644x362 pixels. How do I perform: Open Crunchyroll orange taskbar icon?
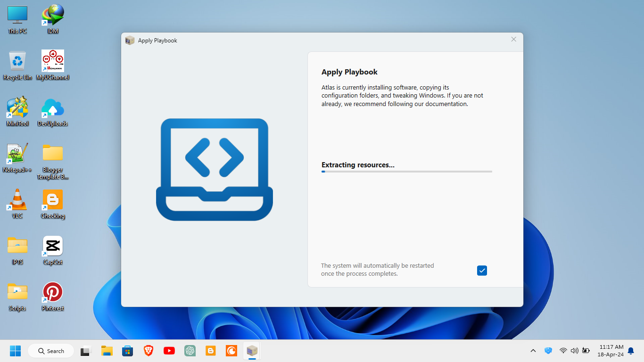coord(231,351)
